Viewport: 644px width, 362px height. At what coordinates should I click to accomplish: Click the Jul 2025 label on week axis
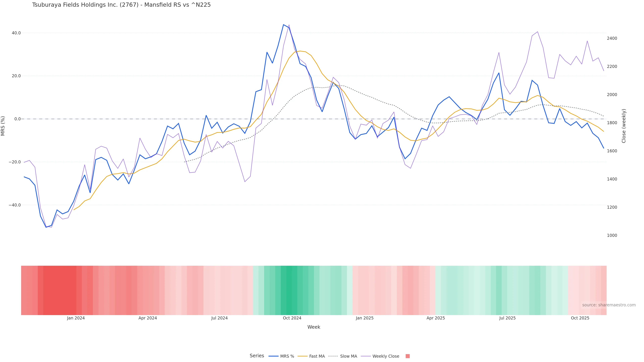click(x=507, y=318)
